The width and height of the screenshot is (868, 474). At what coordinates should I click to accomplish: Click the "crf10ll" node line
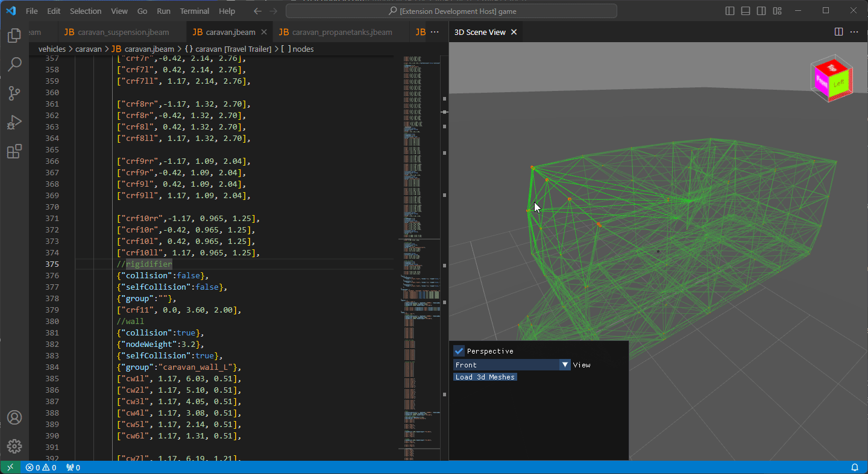(x=189, y=252)
